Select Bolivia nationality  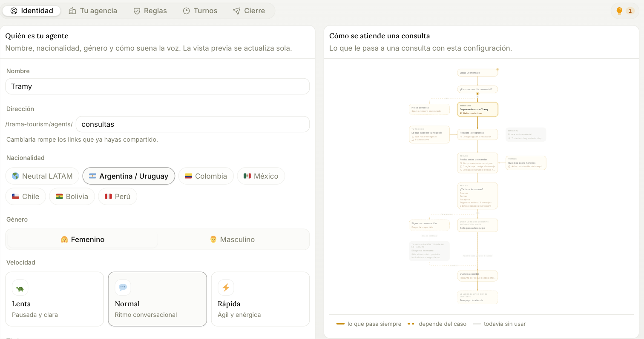pyautogui.click(x=72, y=197)
